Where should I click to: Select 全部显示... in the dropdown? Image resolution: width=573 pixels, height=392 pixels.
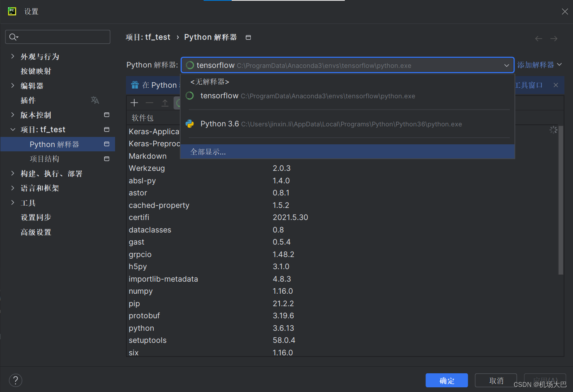pyautogui.click(x=348, y=152)
